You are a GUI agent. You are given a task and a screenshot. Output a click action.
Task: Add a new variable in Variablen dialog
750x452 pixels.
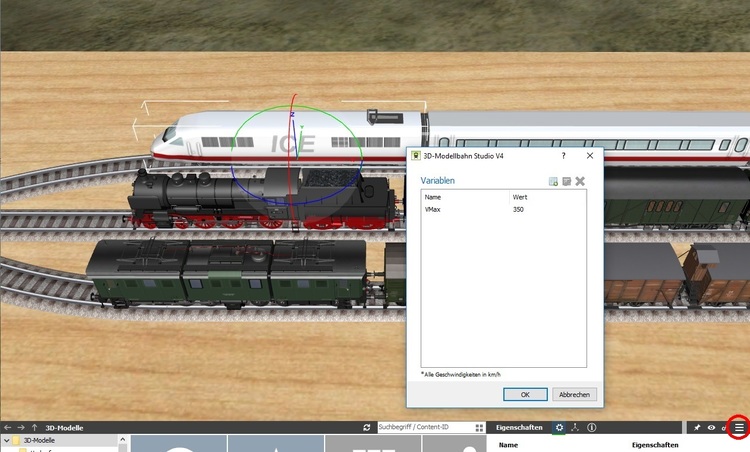553,181
